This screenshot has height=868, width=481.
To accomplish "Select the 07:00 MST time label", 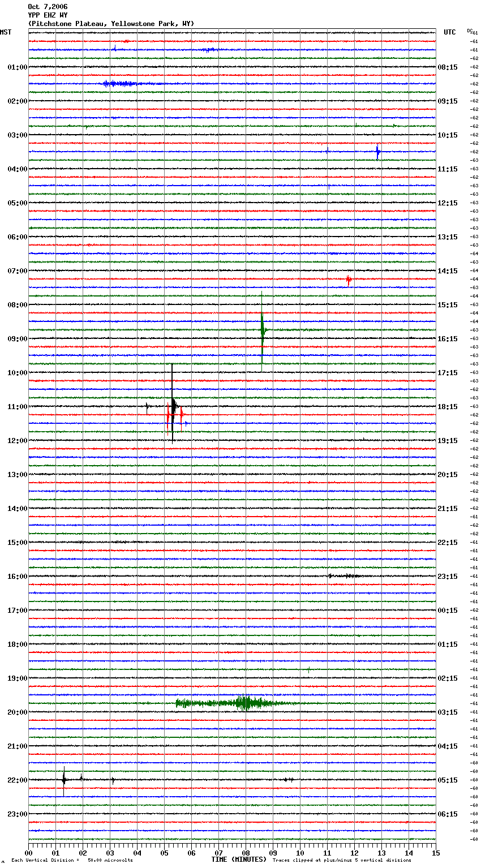I will tap(17, 271).
